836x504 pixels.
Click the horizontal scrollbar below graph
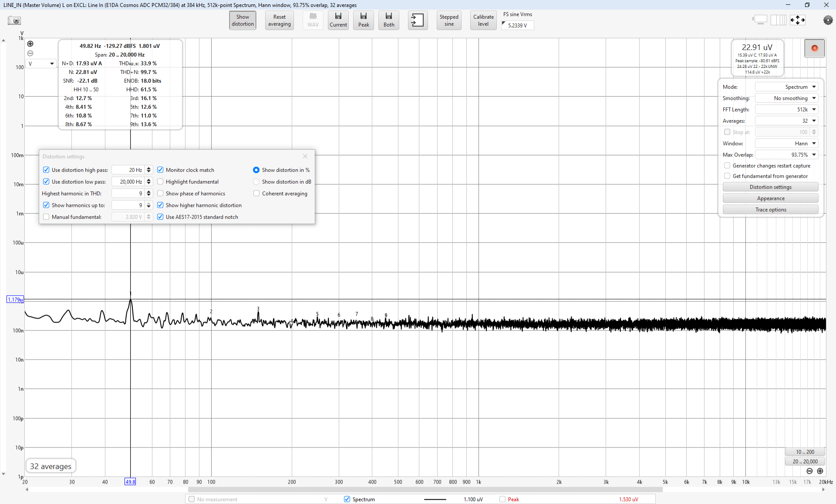point(425,490)
